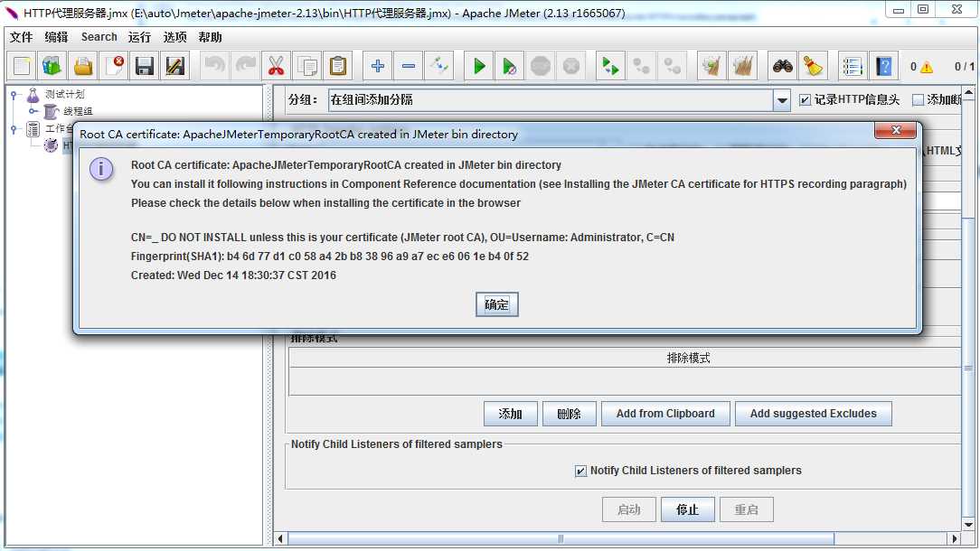This screenshot has width=980, height=551.
Task: Expand the 线程组 tree node handle
Action: [x=33, y=111]
